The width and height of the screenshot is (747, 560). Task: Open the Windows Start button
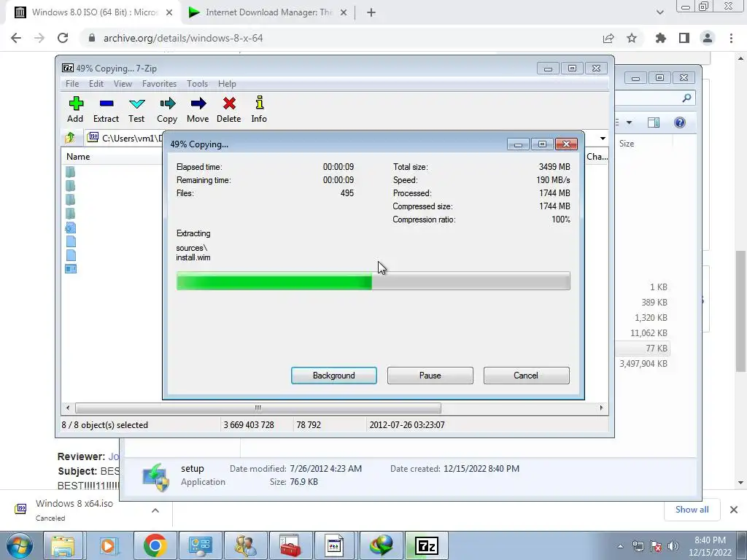pyautogui.click(x=19, y=545)
